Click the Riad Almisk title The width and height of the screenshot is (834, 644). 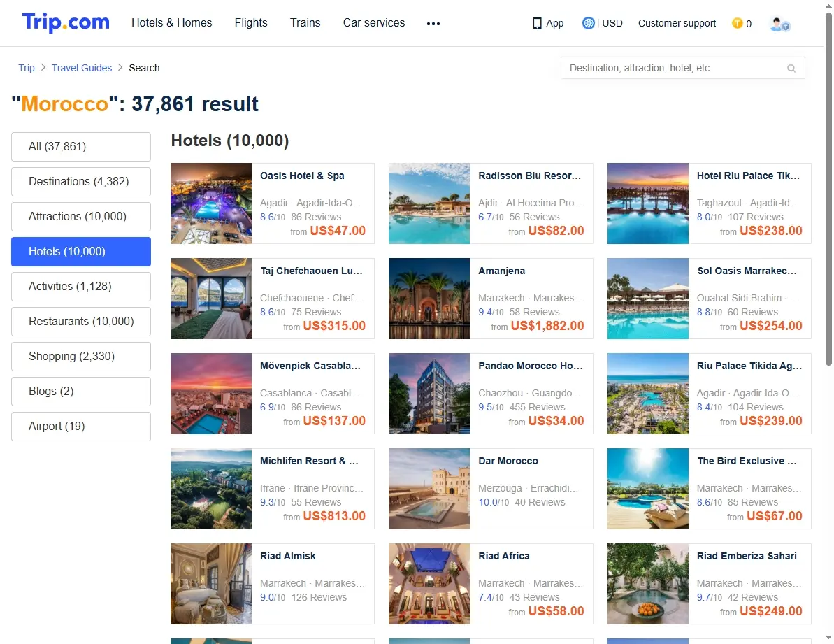pyautogui.click(x=288, y=557)
